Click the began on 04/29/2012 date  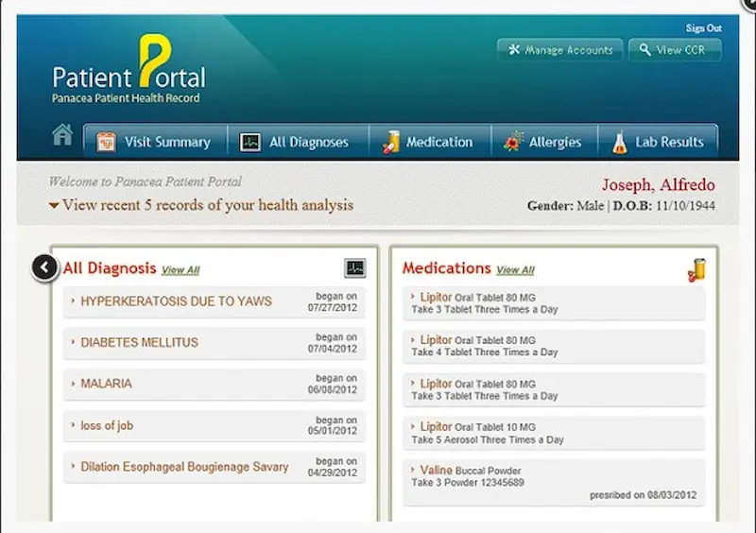click(333, 467)
